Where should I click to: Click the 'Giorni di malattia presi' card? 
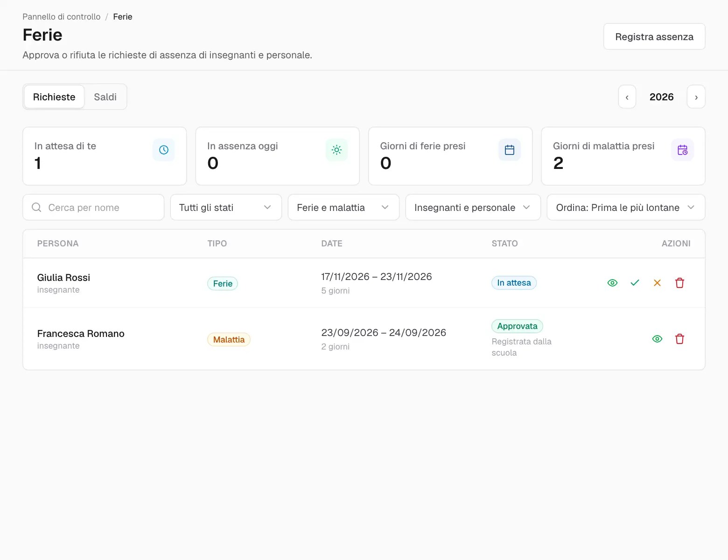click(623, 156)
